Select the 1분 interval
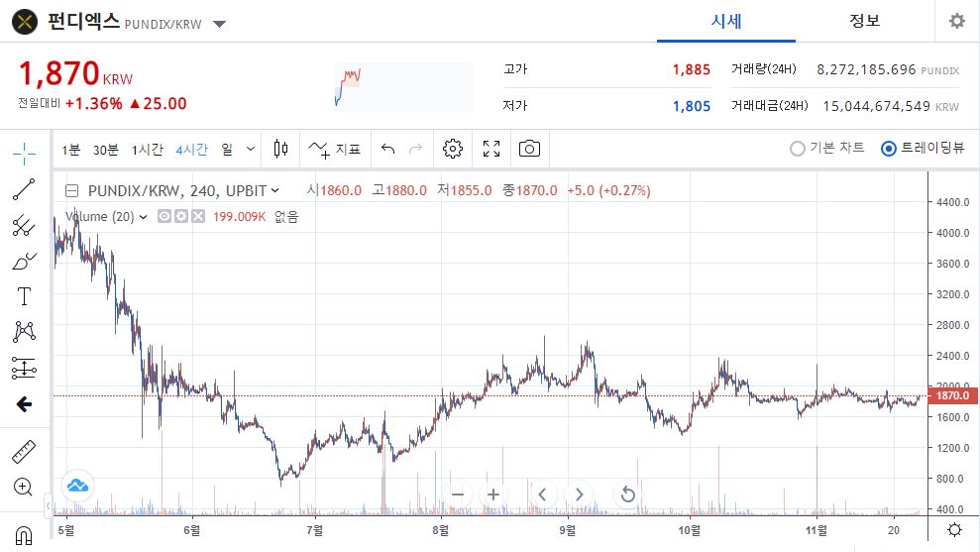The width and height of the screenshot is (980, 552). pyautogui.click(x=70, y=150)
